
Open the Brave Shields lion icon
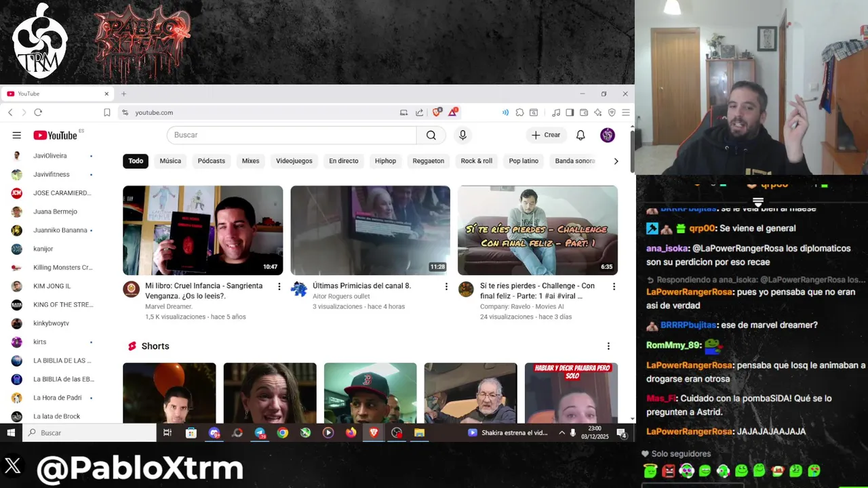(x=437, y=112)
